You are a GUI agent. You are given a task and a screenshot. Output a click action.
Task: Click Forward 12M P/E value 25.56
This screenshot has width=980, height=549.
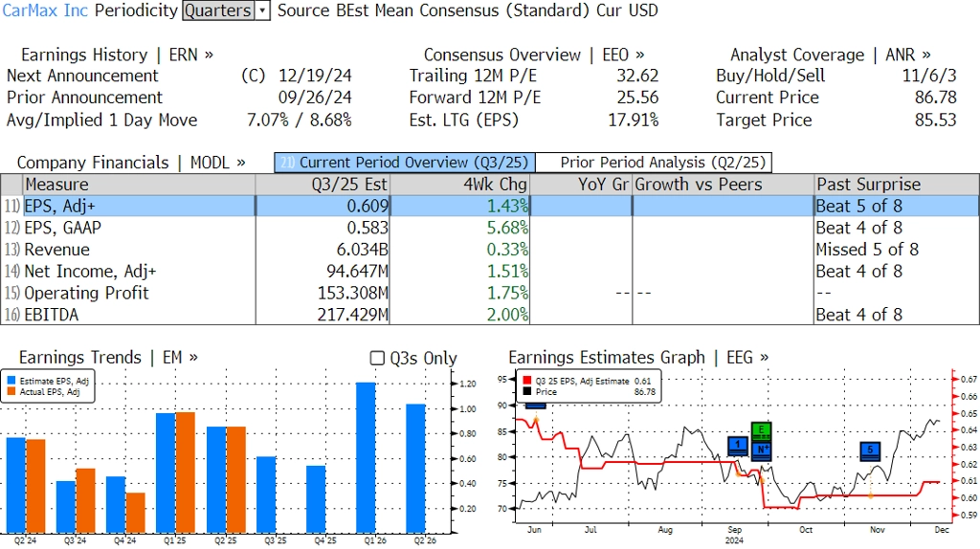[x=637, y=99]
